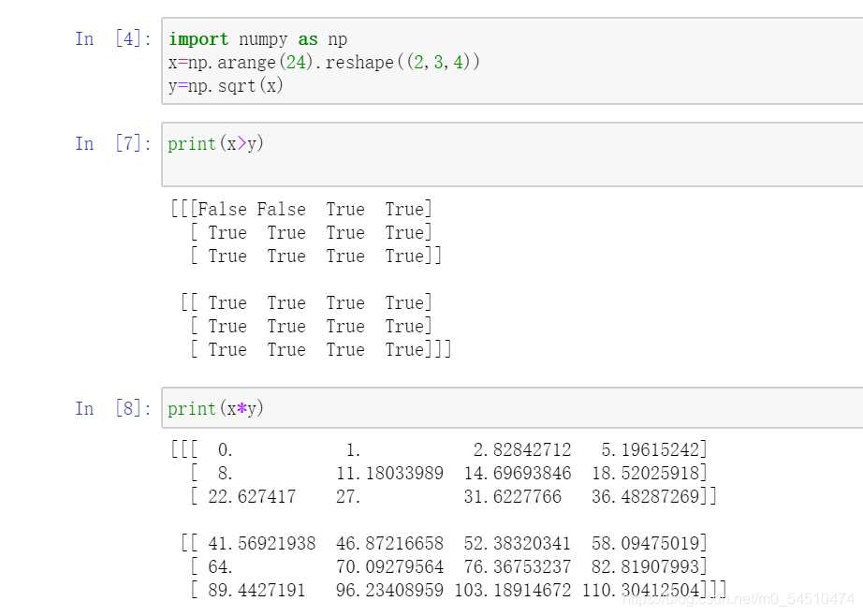Image resolution: width=863 pixels, height=616 pixels.
Task: Click the output value 96.23408959
Action: (389, 590)
